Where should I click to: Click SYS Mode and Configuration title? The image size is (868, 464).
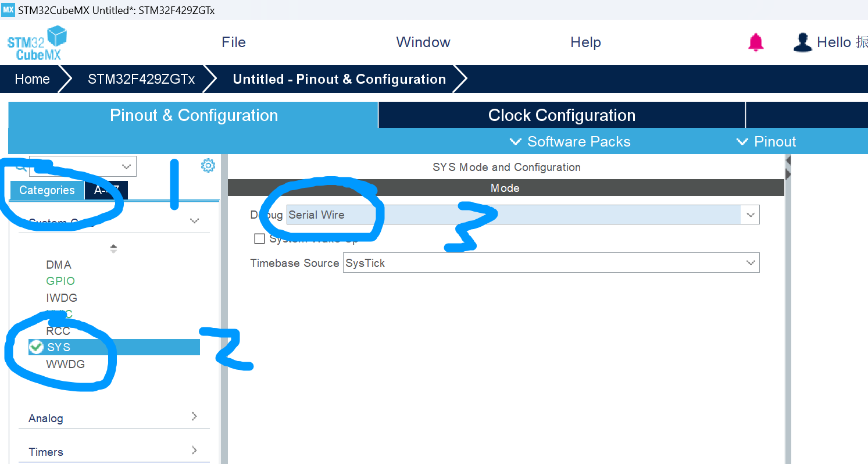(x=506, y=167)
